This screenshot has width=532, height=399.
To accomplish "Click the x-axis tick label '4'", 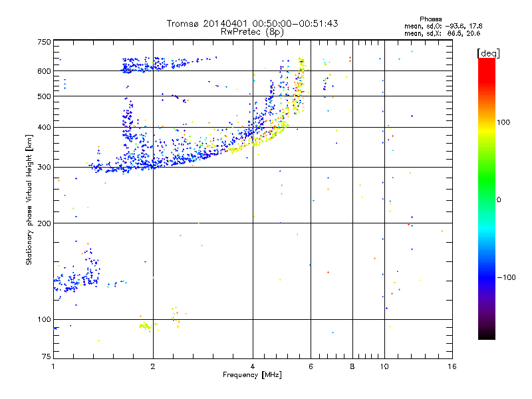I will (x=253, y=366).
